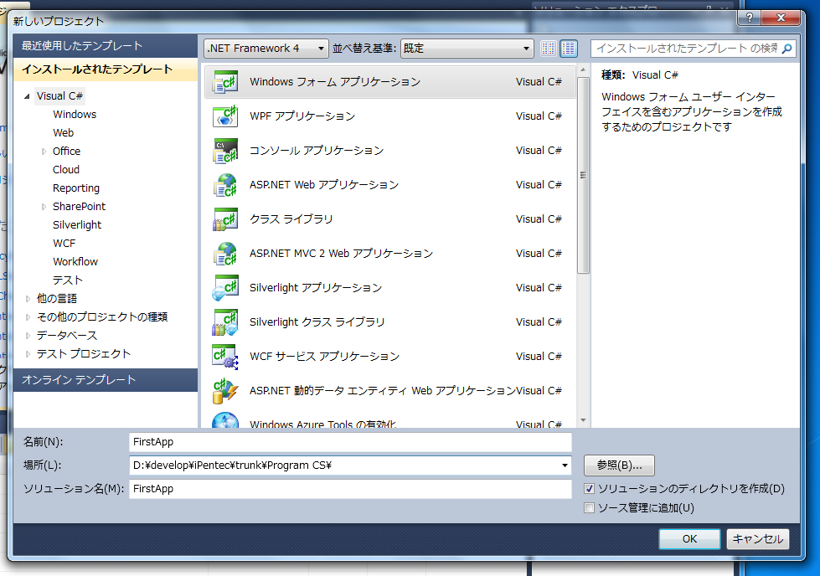Click the 名前 name input field
The height and width of the screenshot is (576, 820).
pyautogui.click(x=350, y=442)
